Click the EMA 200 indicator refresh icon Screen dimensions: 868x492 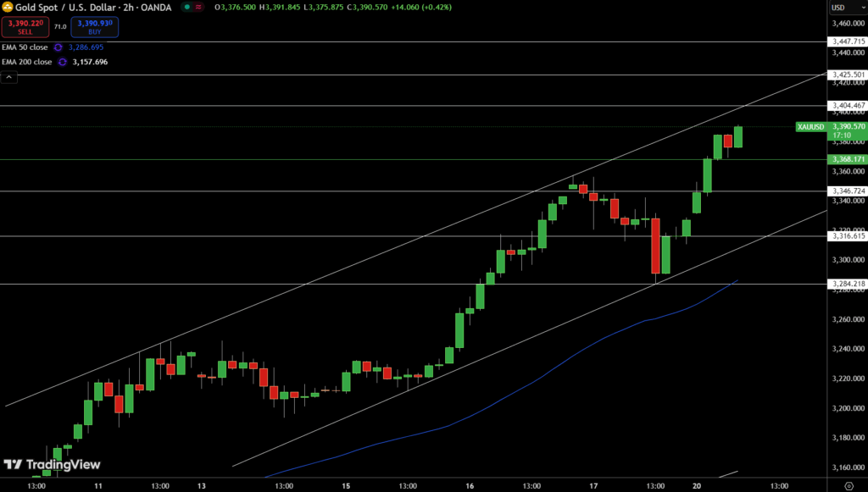point(63,62)
